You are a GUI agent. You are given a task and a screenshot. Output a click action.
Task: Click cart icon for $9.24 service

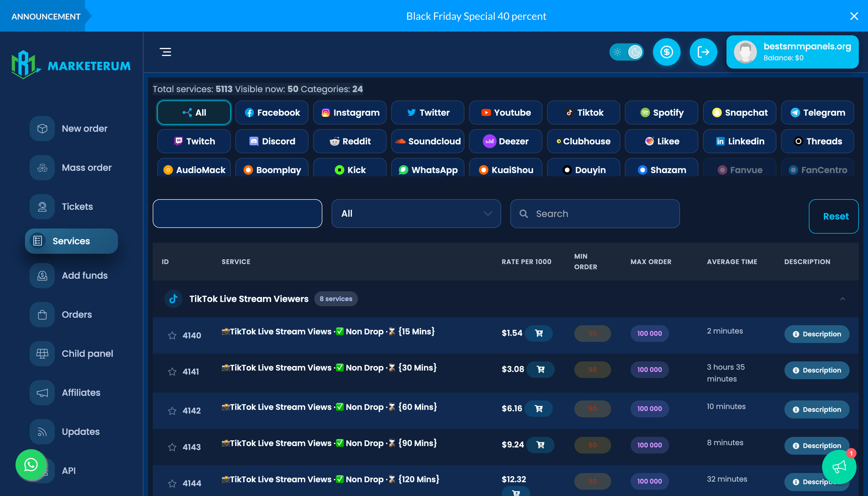[x=540, y=445]
